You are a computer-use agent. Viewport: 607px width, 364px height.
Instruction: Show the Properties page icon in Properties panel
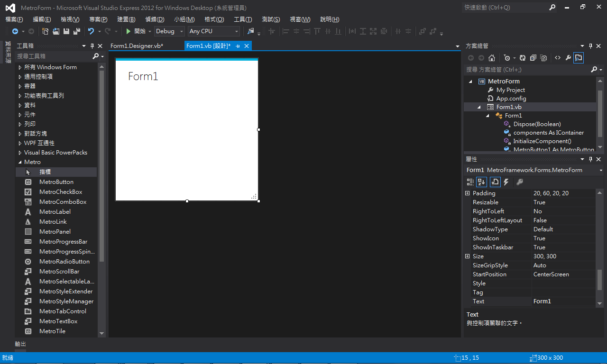[495, 182]
